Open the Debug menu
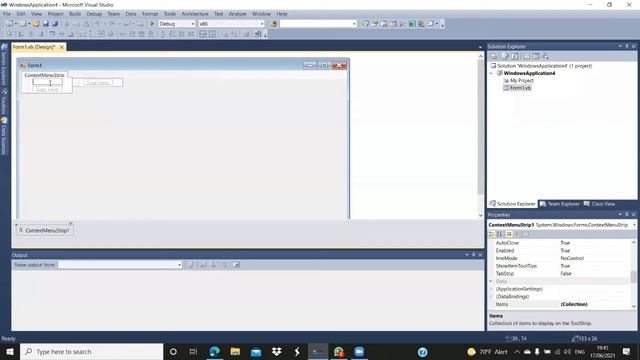This screenshot has height=360, width=640. pyautogui.click(x=94, y=14)
